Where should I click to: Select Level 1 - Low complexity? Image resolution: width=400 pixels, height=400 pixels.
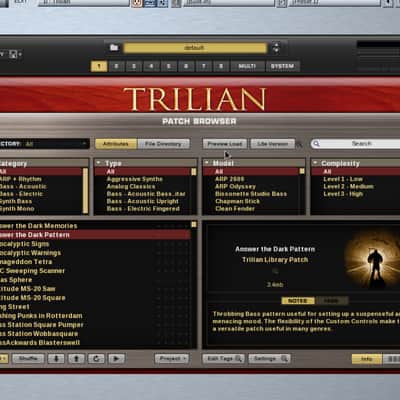click(343, 179)
